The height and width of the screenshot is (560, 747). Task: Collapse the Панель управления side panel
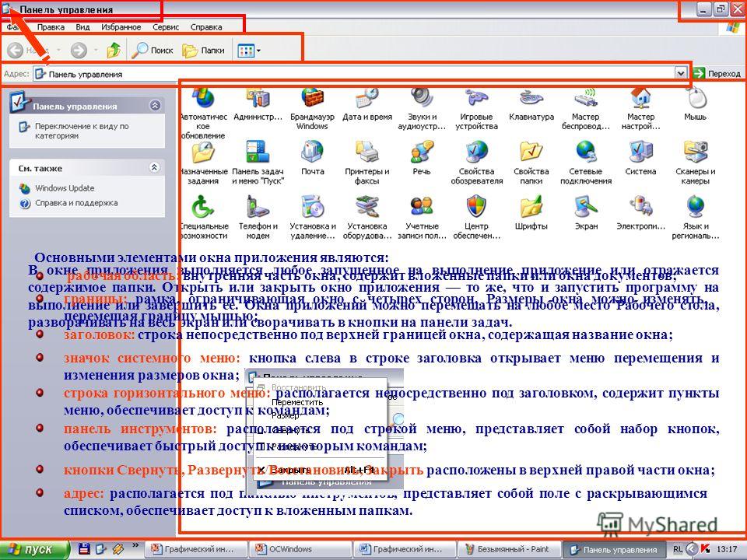click(154, 105)
